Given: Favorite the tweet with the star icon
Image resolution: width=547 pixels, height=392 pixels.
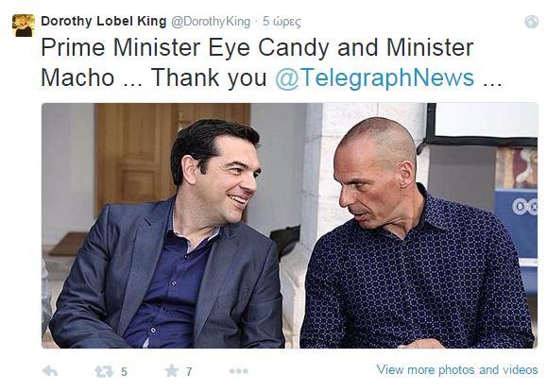Looking at the screenshot, I should (172, 370).
